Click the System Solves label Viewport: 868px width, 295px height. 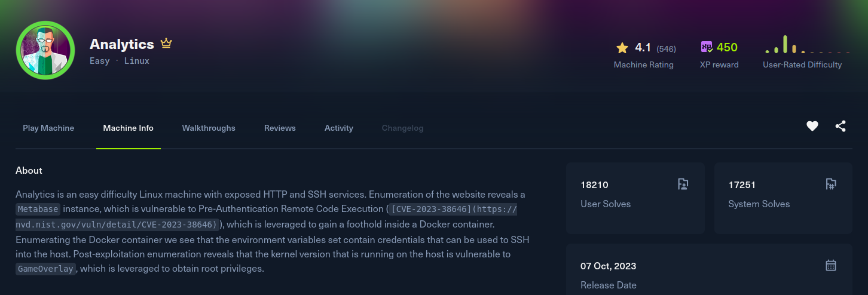[759, 204]
